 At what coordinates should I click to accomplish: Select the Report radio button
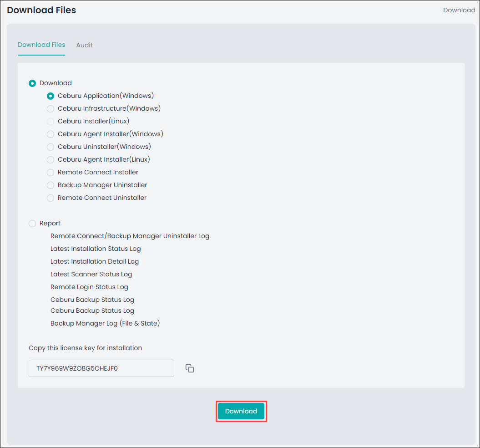pos(32,224)
